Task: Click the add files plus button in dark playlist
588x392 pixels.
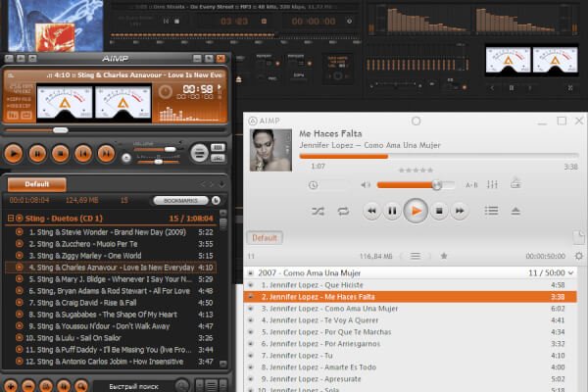Action: (11, 386)
